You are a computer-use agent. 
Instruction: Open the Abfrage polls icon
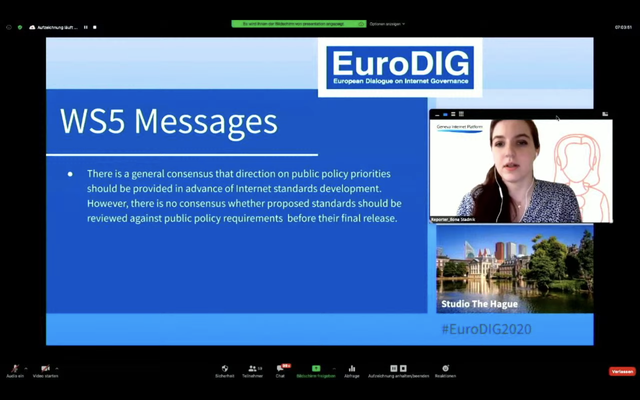352,369
